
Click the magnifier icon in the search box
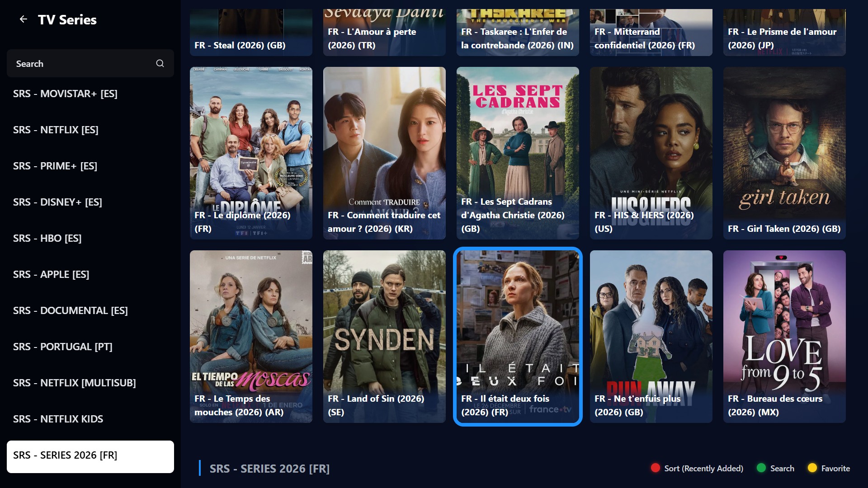coord(160,64)
